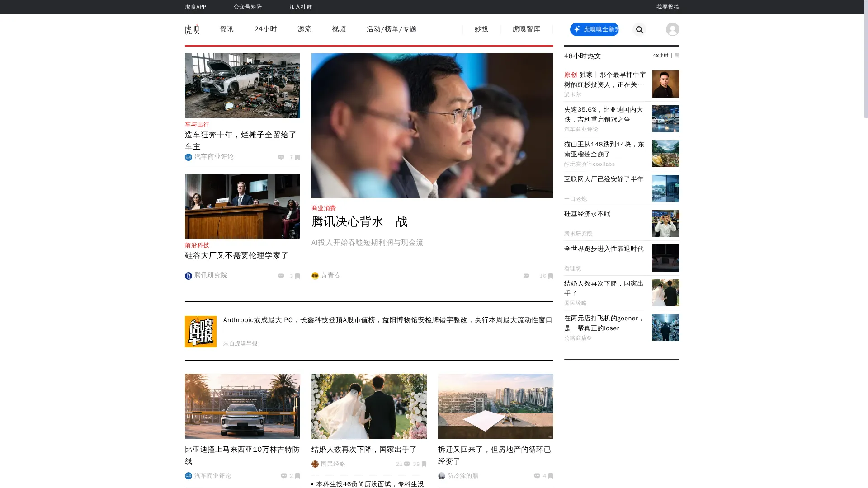Bookmark the 结婚人数再次下降 card
Screen dimensions: 868x488
coord(424,464)
